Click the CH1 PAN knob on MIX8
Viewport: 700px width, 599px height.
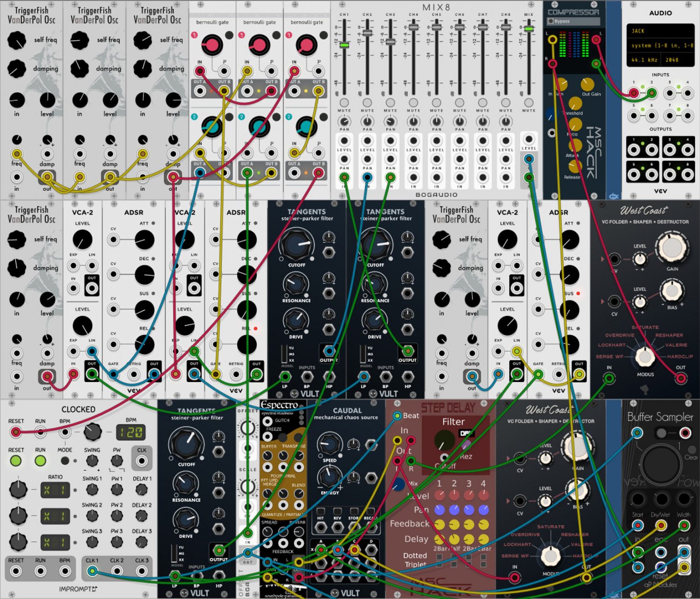click(344, 121)
